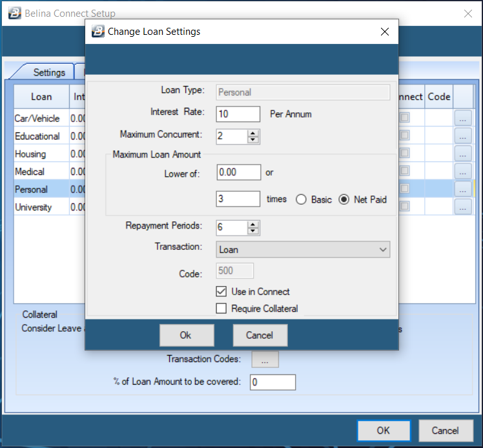The height and width of the screenshot is (448, 483).
Task: Toggle Connect checkbox in Car/Vehicle row
Action: tap(404, 117)
